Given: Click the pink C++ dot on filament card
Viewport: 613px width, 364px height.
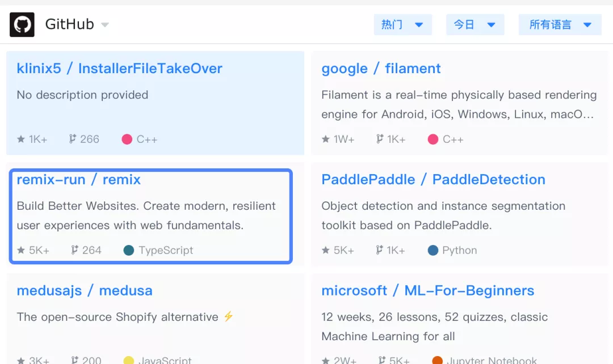Looking at the screenshot, I should 433,139.
